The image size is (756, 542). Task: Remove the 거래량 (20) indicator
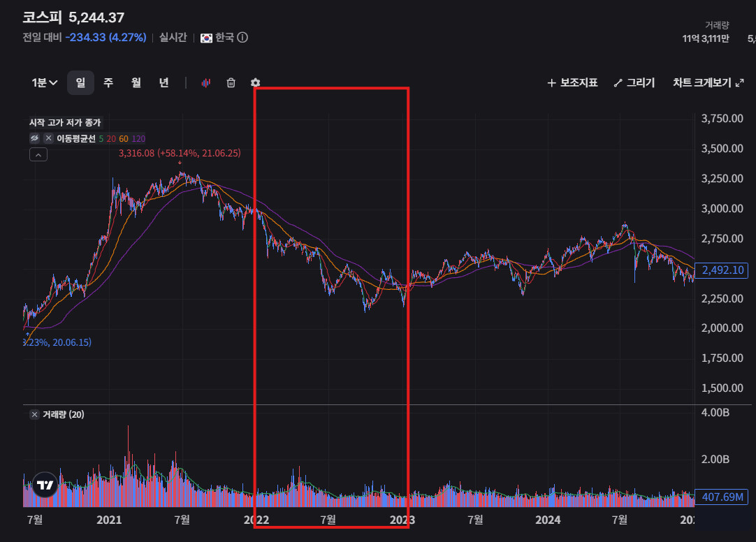pos(34,415)
